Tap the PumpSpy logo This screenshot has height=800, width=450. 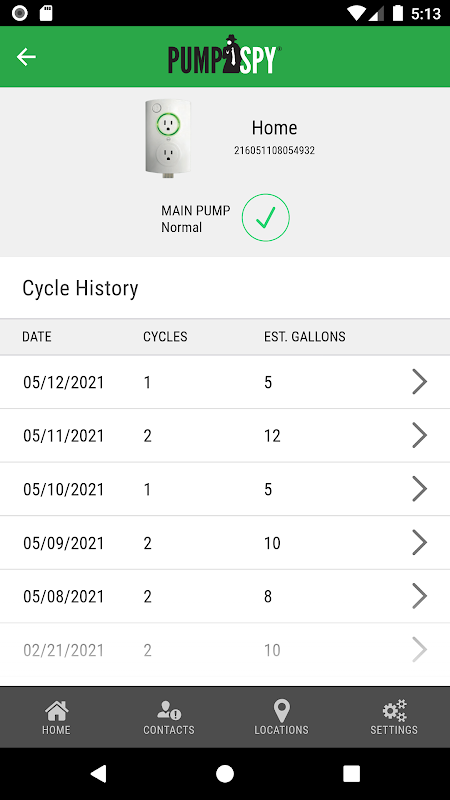224,55
